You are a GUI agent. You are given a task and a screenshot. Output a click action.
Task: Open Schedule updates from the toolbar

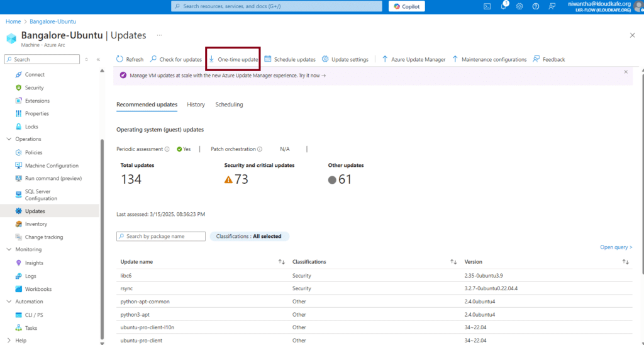click(x=290, y=59)
